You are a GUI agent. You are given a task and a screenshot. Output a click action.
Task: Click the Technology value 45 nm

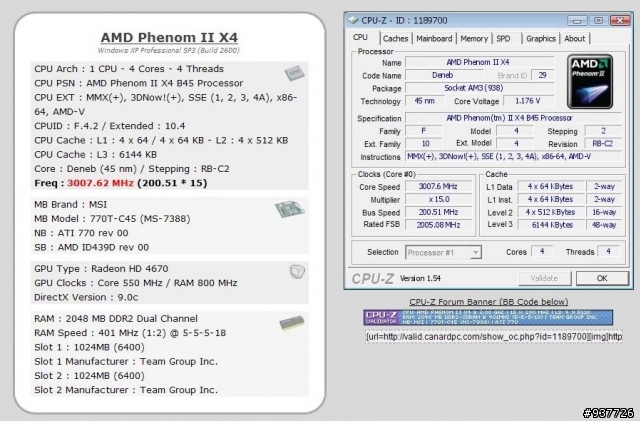(x=424, y=101)
